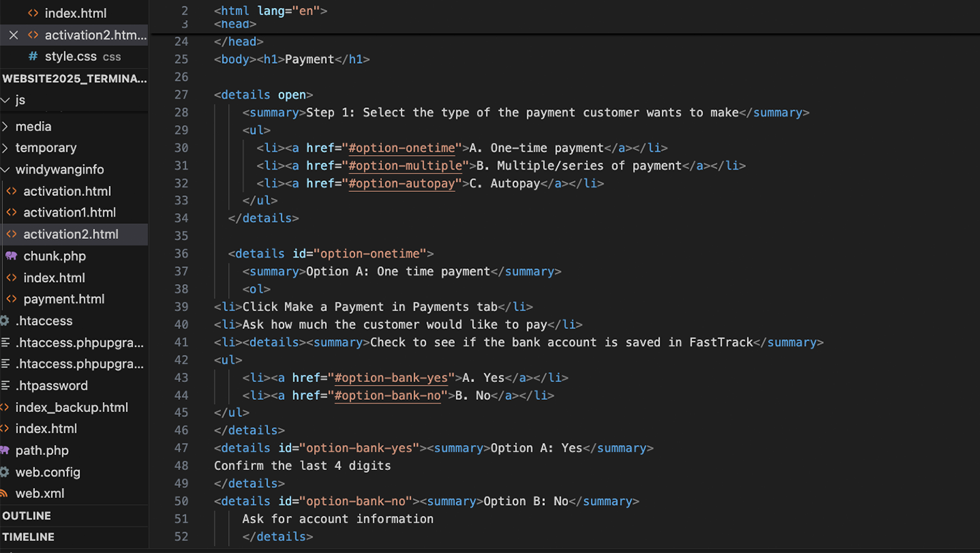Click the gear icon next to .htaccess
The image size is (980, 553).
5,321
